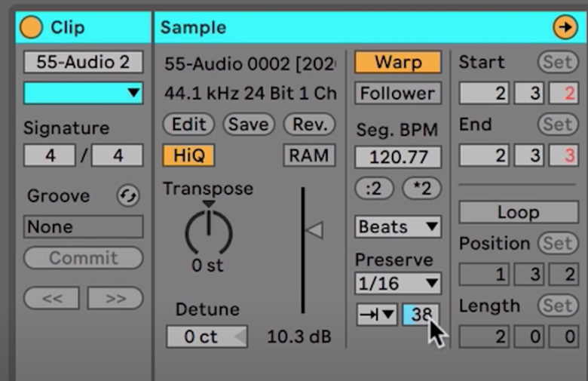The width and height of the screenshot is (588, 381).
Task: Click the Start Set button
Action: tap(558, 62)
